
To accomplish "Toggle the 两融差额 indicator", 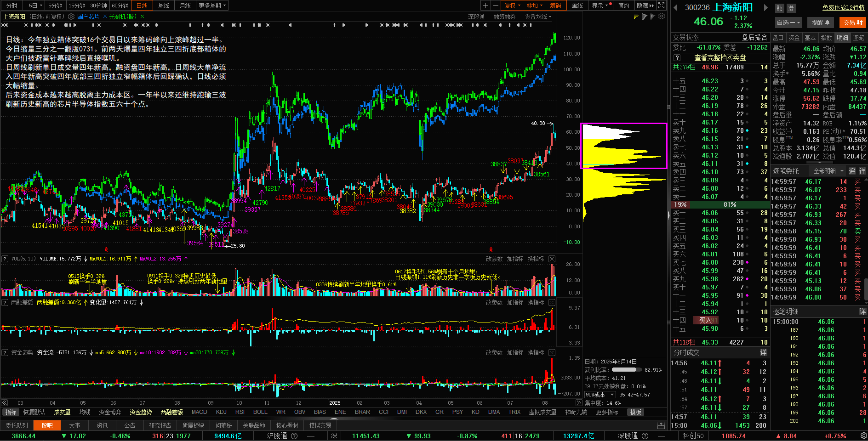I will click(x=171, y=412).
